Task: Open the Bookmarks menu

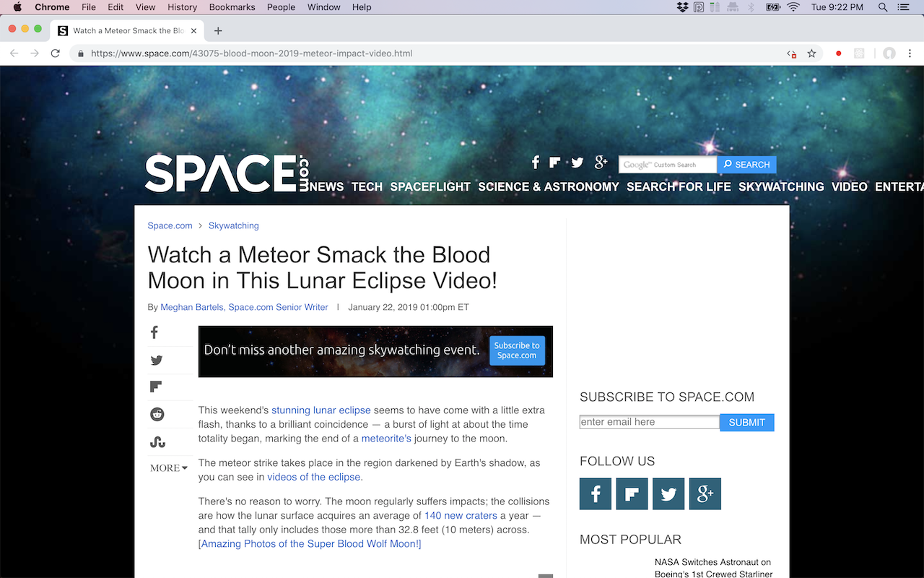Action: [232, 7]
